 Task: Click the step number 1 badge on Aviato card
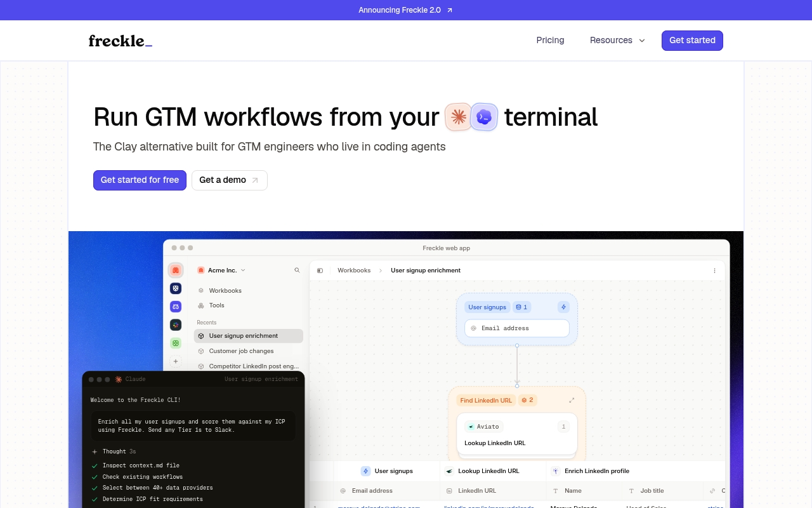(563, 427)
